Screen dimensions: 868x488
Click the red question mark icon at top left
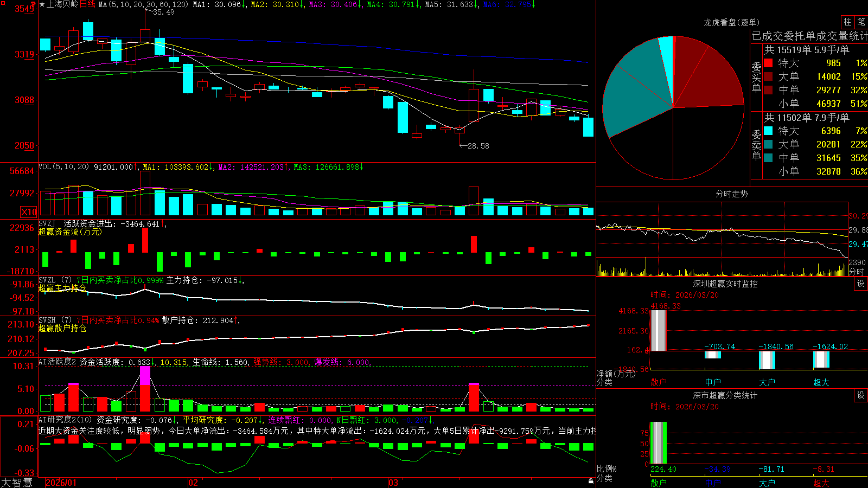point(34,4)
